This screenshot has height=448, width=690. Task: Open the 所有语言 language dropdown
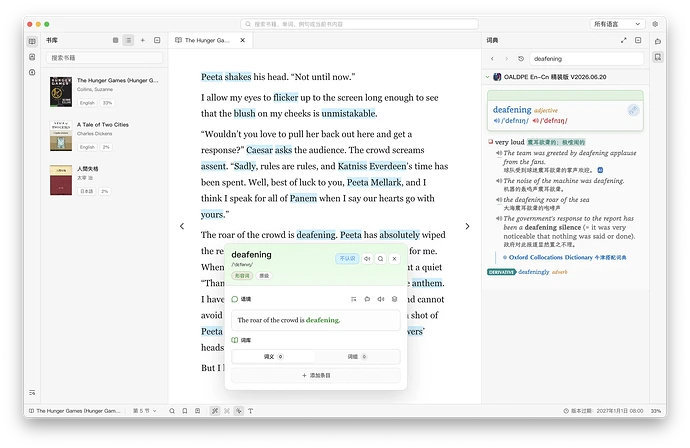point(617,24)
